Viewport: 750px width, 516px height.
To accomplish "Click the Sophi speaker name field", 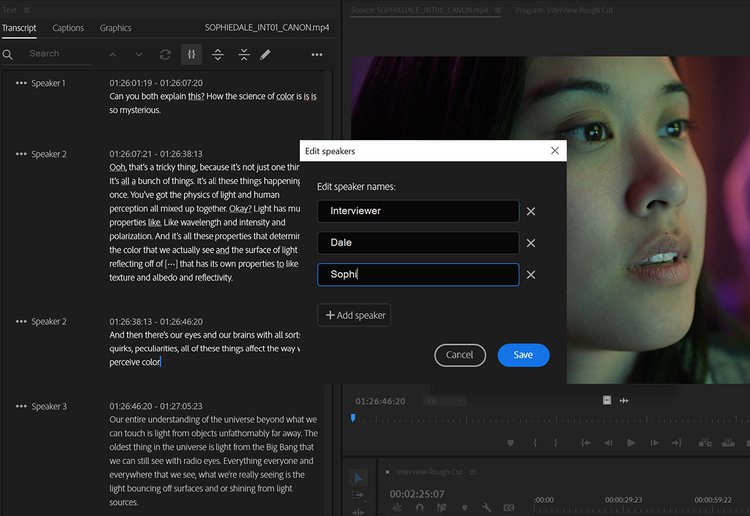I will [x=418, y=275].
